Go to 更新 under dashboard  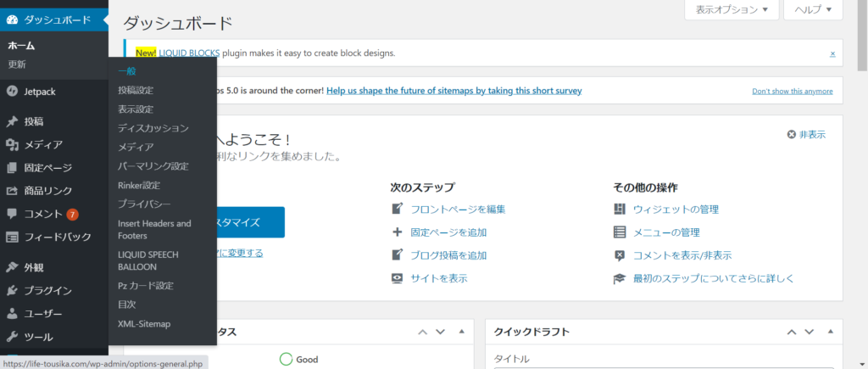(x=17, y=64)
